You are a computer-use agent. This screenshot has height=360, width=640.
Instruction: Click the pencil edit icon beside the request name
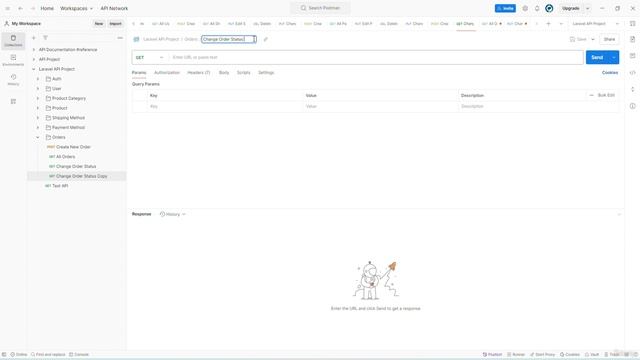click(266, 39)
